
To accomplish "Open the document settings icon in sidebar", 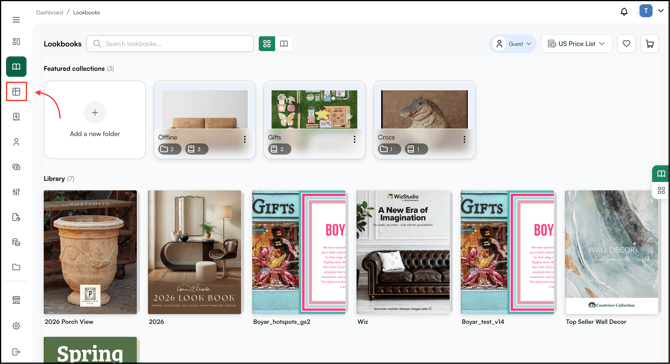I will coord(16,217).
